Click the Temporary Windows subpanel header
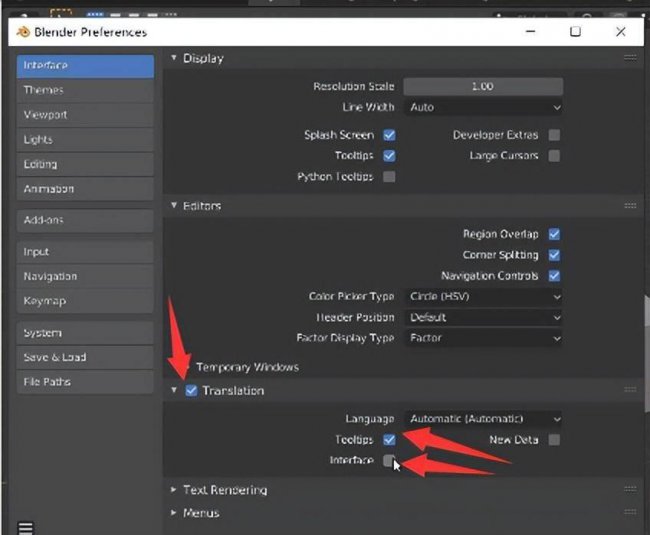The width and height of the screenshot is (650, 535). 247,367
